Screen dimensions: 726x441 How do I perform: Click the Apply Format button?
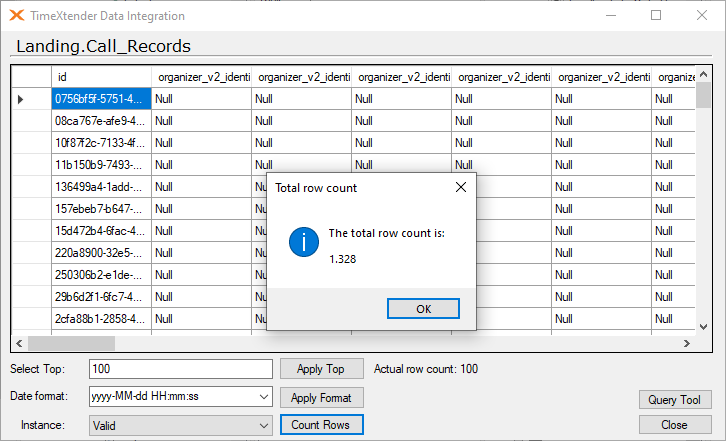pyautogui.click(x=321, y=397)
